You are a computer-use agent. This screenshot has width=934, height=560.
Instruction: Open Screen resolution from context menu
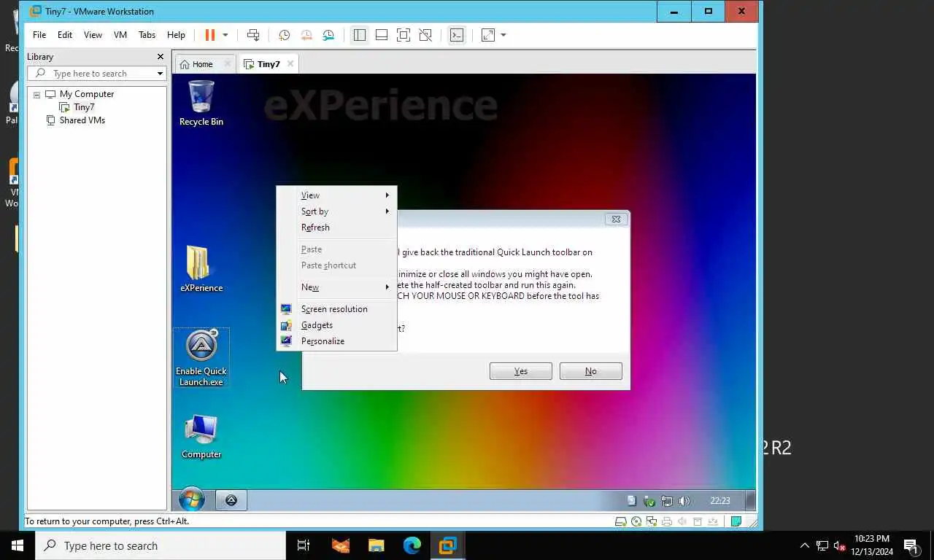[336, 309]
